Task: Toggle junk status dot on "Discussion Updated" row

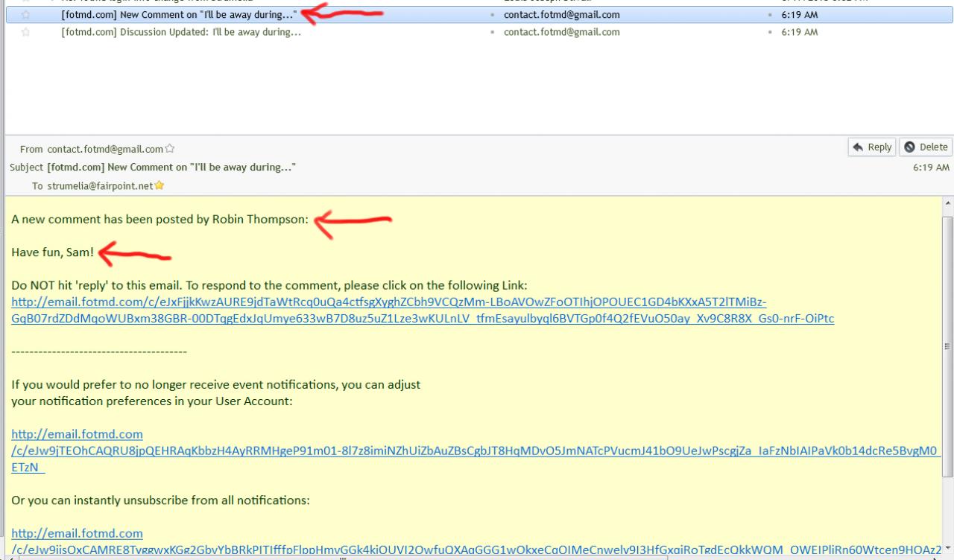Action: click(770, 32)
